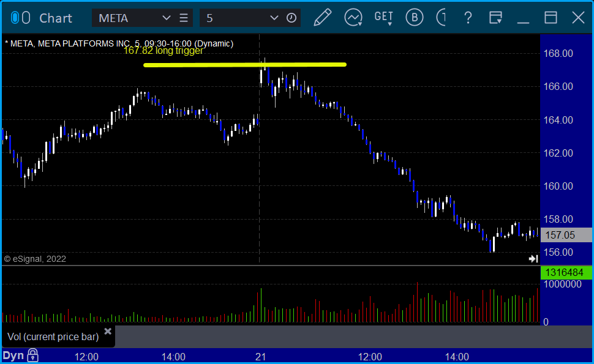Toggle the Dyn lock icon
The width and height of the screenshot is (594, 364).
click(32, 355)
